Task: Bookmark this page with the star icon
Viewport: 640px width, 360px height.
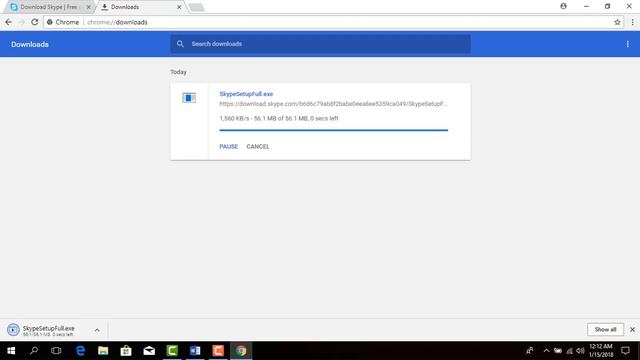Action: coord(617,22)
